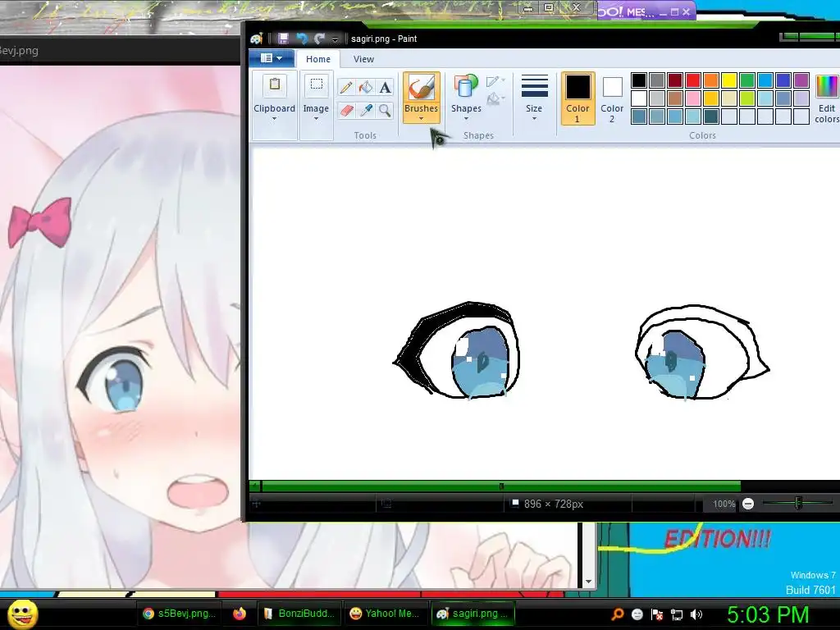
Task: Select Color 1 foreground button
Action: [577, 98]
